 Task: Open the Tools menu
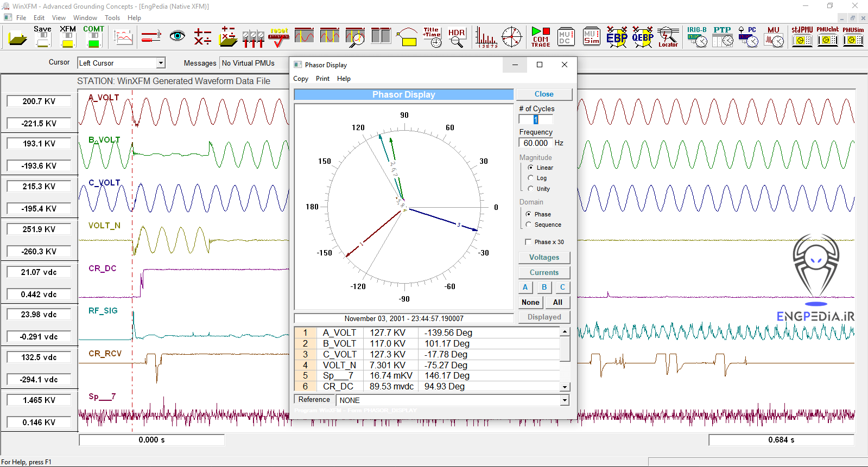112,18
